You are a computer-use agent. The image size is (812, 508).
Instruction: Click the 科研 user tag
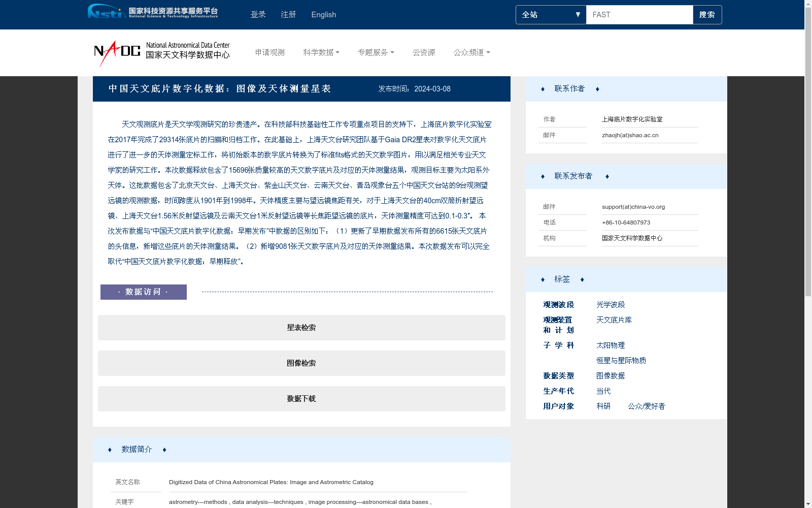(x=603, y=406)
